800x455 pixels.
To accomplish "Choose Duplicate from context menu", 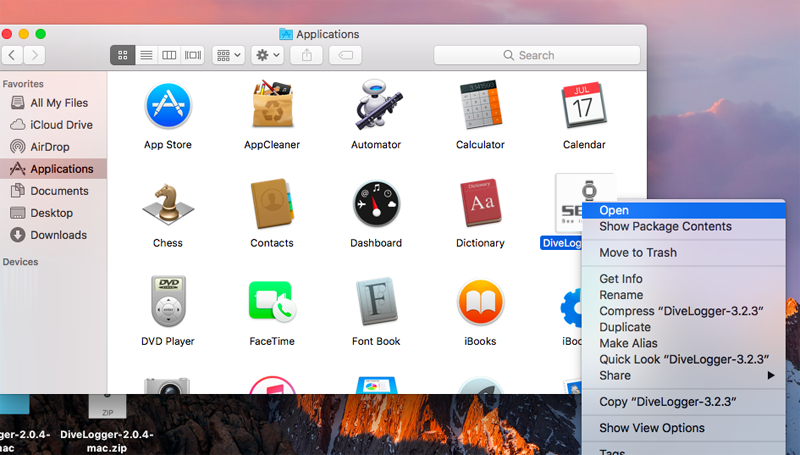I will [x=684, y=327].
